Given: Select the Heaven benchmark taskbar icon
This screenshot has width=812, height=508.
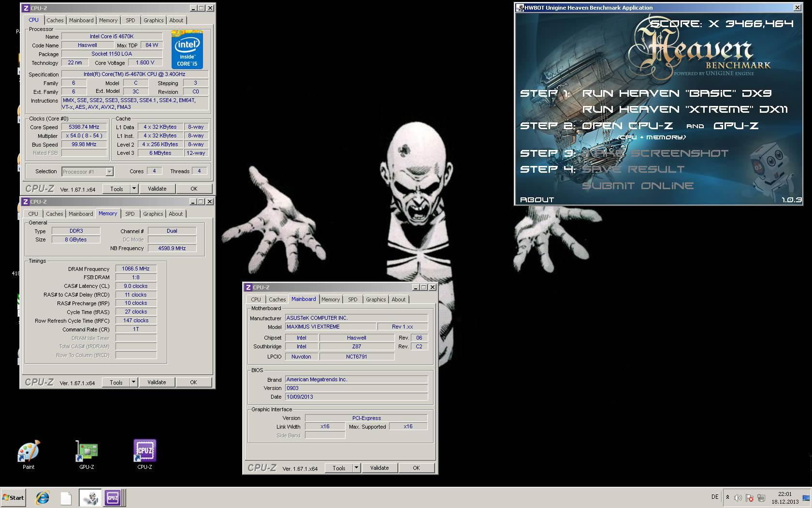Looking at the screenshot, I should (x=90, y=498).
